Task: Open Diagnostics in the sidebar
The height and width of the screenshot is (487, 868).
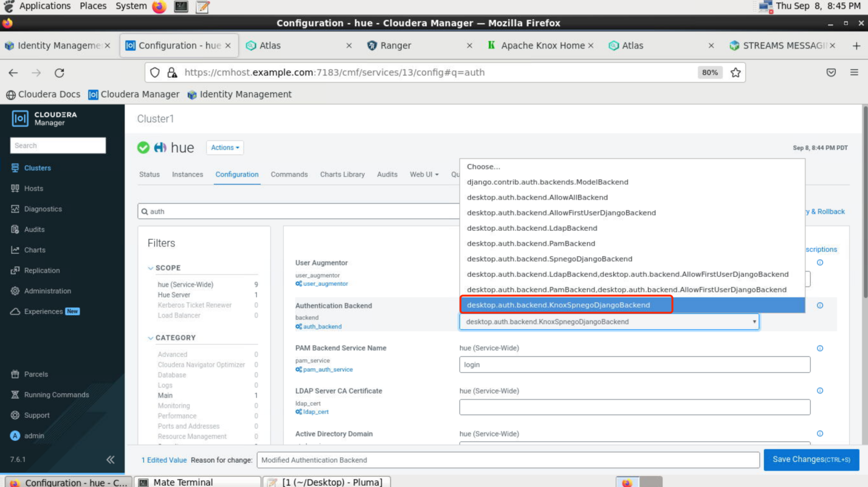Action: click(36, 209)
